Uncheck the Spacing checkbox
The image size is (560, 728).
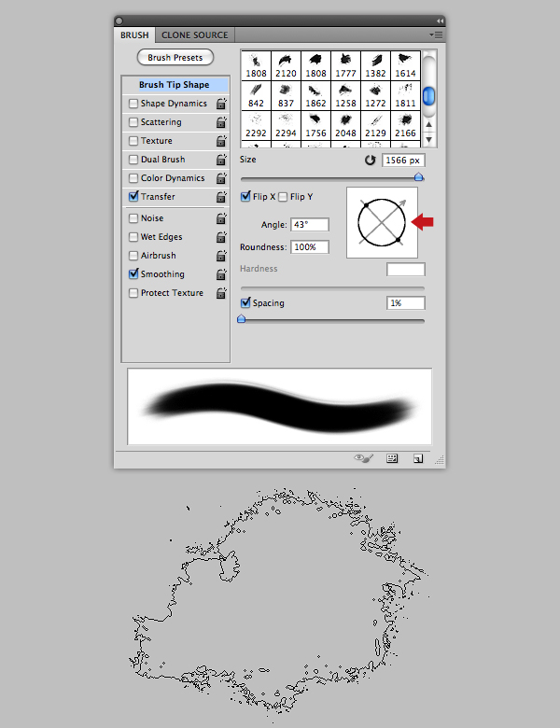click(x=245, y=302)
